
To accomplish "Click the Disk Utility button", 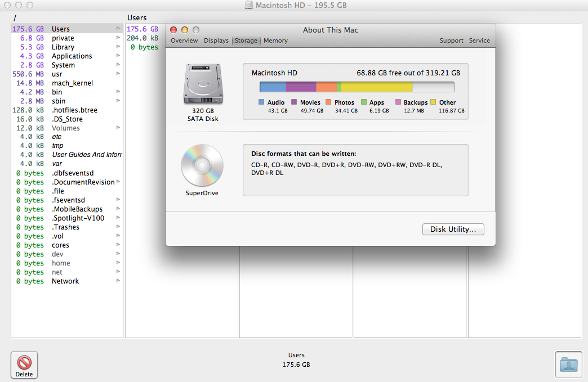I will [x=453, y=229].
